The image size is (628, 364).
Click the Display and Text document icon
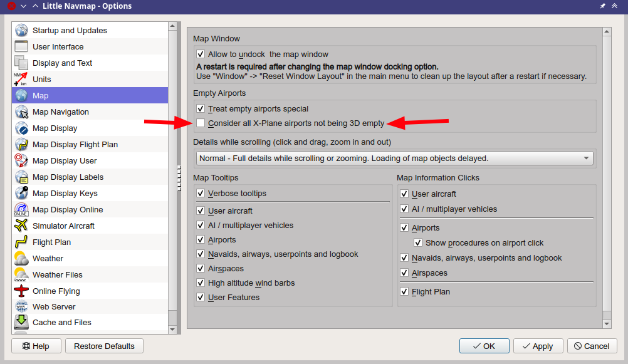[21, 63]
